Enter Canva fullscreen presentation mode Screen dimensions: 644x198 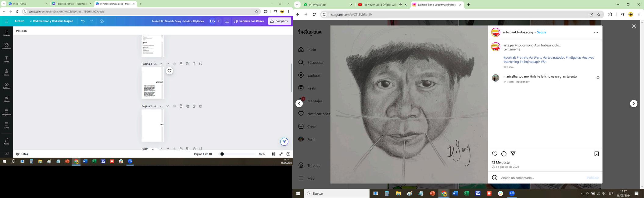[281, 154]
